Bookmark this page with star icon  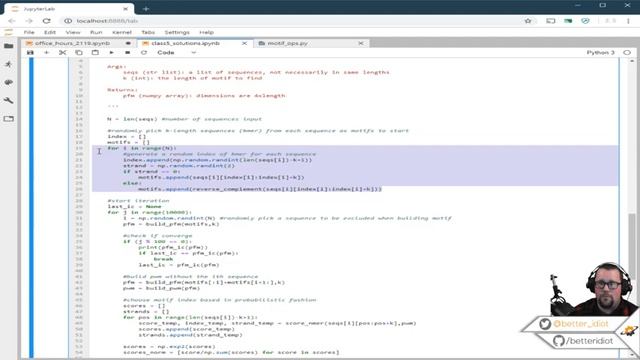click(528, 21)
